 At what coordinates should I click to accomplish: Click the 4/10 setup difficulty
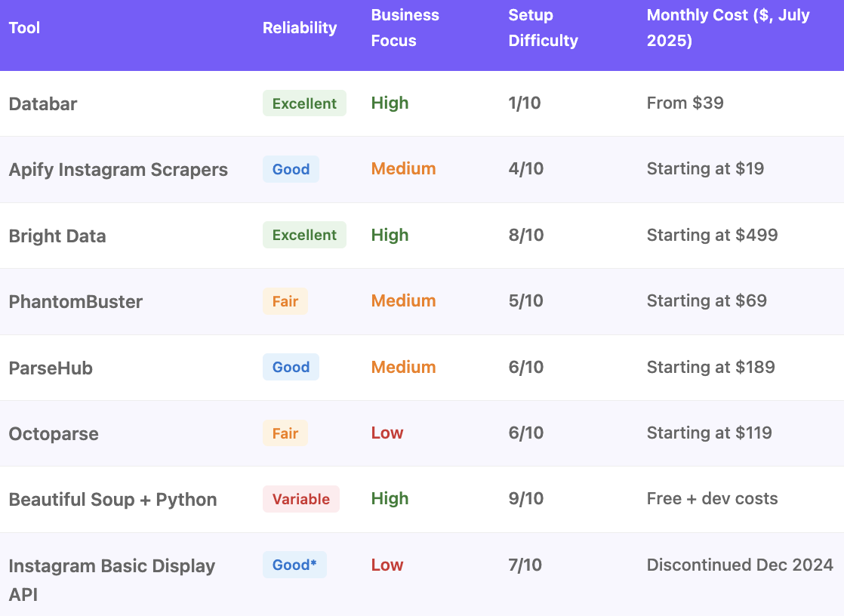tap(526, 168)
